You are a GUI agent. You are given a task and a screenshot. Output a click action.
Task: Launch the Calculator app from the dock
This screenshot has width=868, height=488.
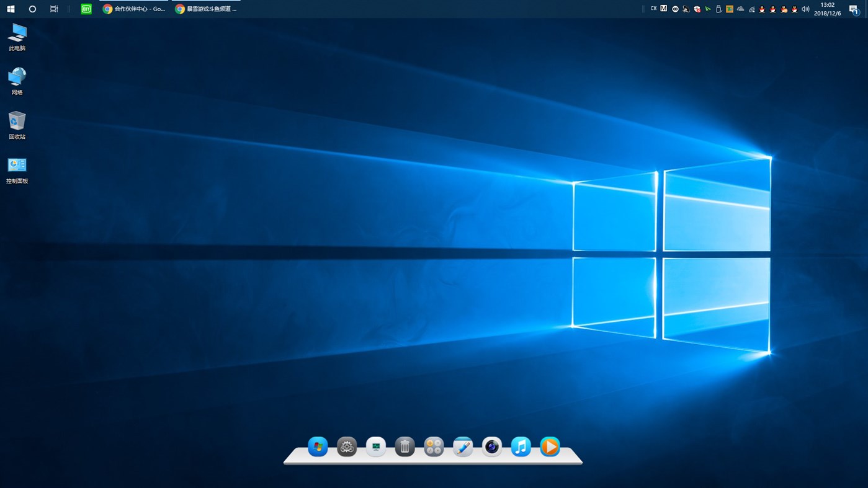[434, 446]
